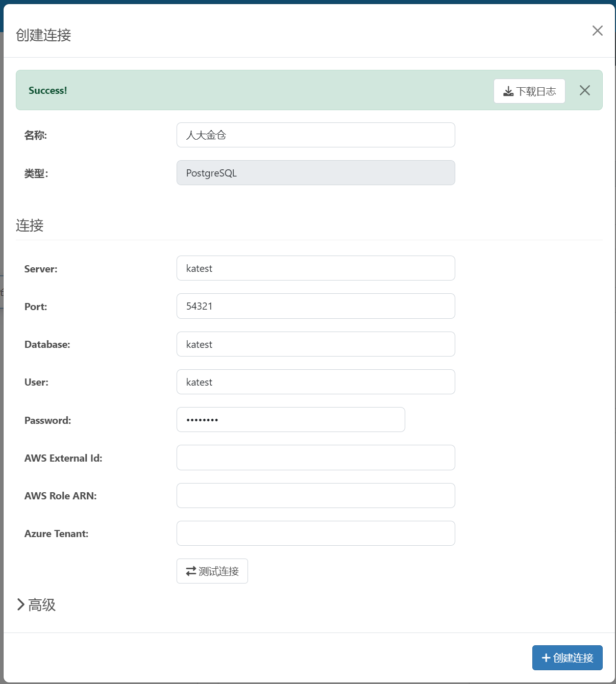Click the AWS Role ARN: label

[61, 496]
